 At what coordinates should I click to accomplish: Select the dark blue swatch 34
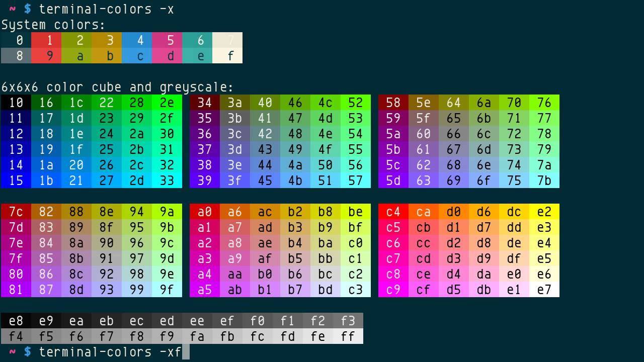pyautogui.click(x=204, y=103)
